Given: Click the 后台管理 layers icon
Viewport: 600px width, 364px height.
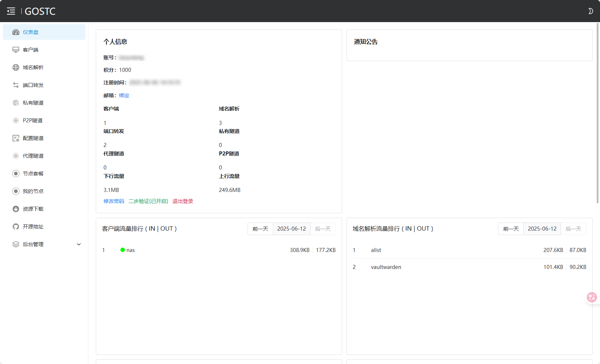Looking at the screenshot, I should (x=15, y=244).
